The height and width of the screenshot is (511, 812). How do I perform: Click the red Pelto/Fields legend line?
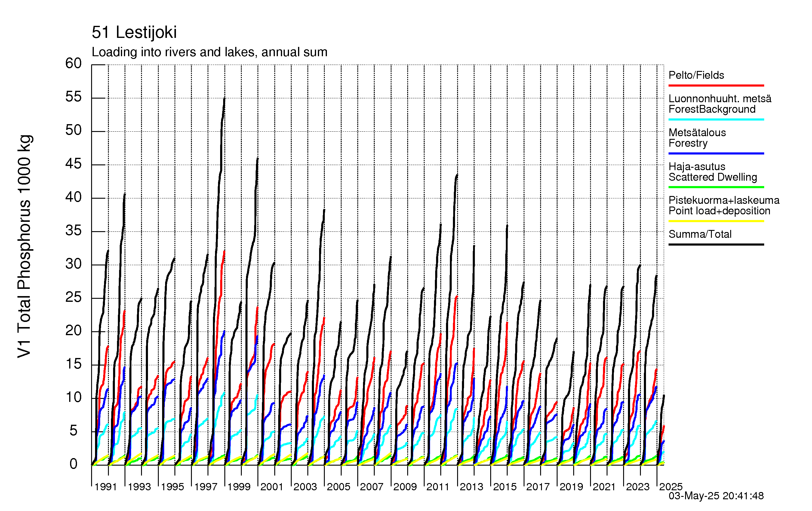716,86
